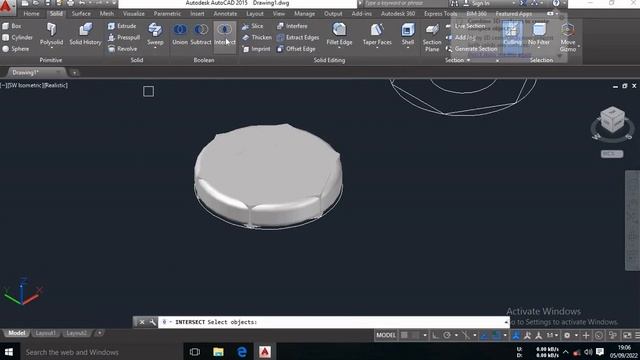Click the Task View taskbar button
640x360 pixels.
(x=195, y=352)
